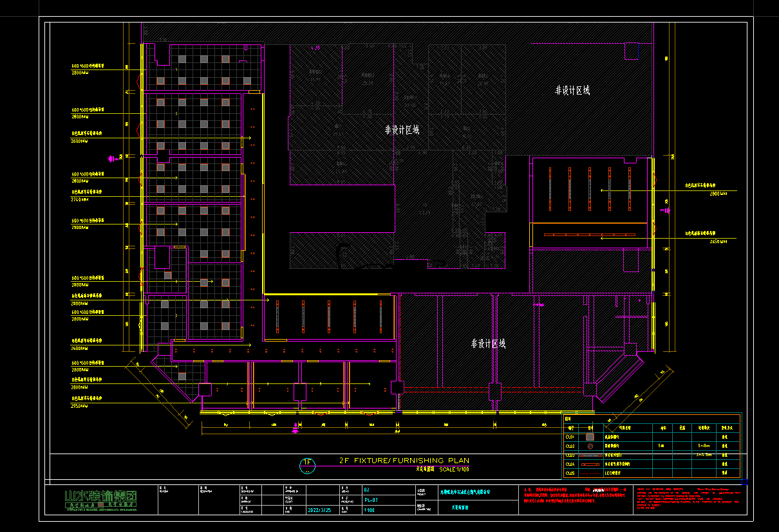Select the PL-07 drawing number cell
Image resolution: width=779 pixels, height=532 pixels.
[x=371, y=499]
